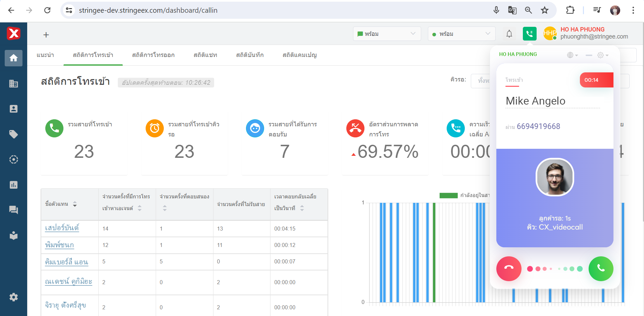This screenshot has height=316, width=644.
Task: Open the settings gear in sidebar
Action: tap(13, 297)
